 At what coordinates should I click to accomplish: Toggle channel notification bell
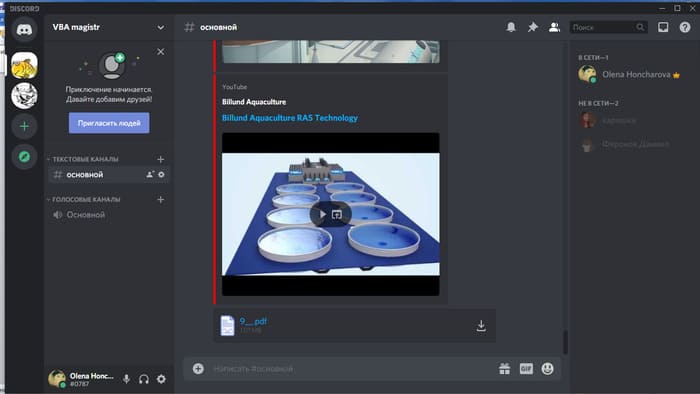pyautogui.click(x=511, y=27)
